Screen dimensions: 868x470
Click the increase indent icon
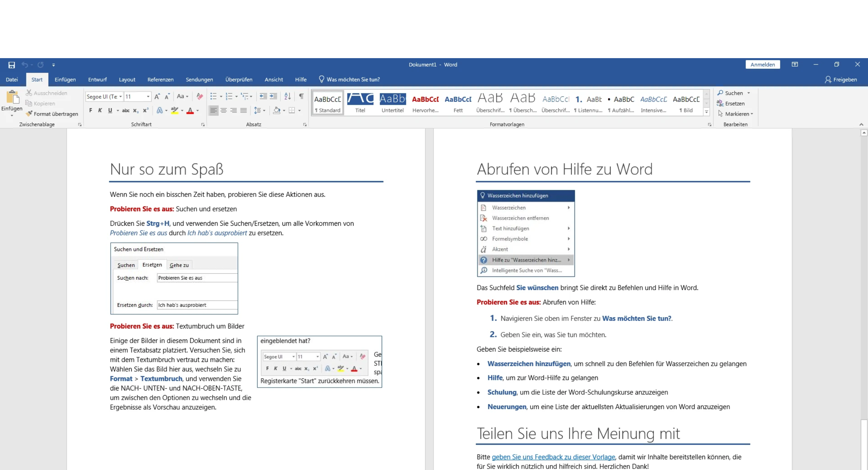pyautogui.click(x=274, y=96)
